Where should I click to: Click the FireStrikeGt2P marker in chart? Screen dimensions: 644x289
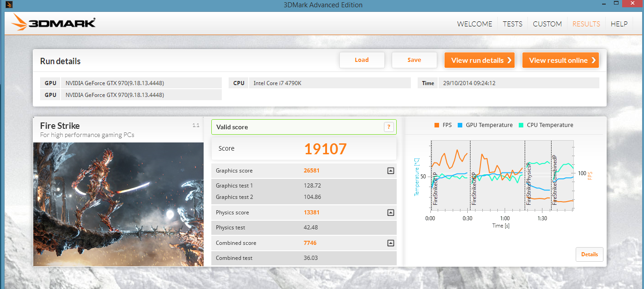[x=474, y=188]
